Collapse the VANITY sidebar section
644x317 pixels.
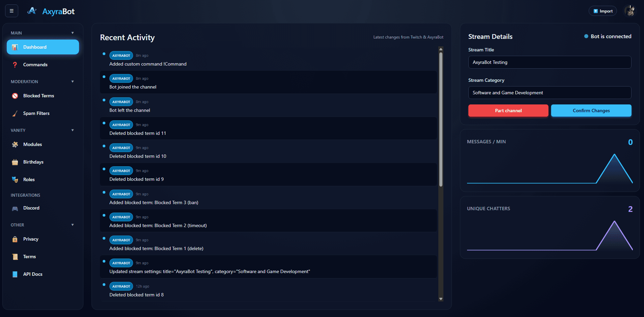tap(73, 130)
